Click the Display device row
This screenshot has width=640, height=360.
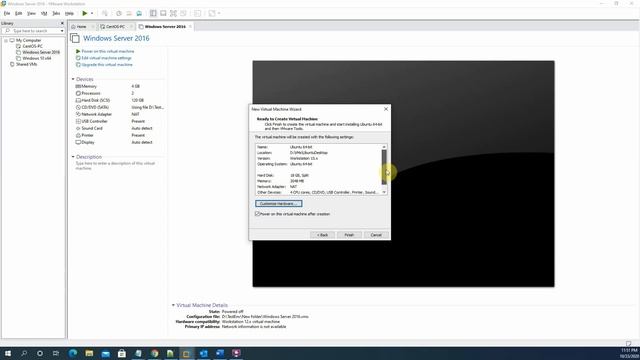120,142
